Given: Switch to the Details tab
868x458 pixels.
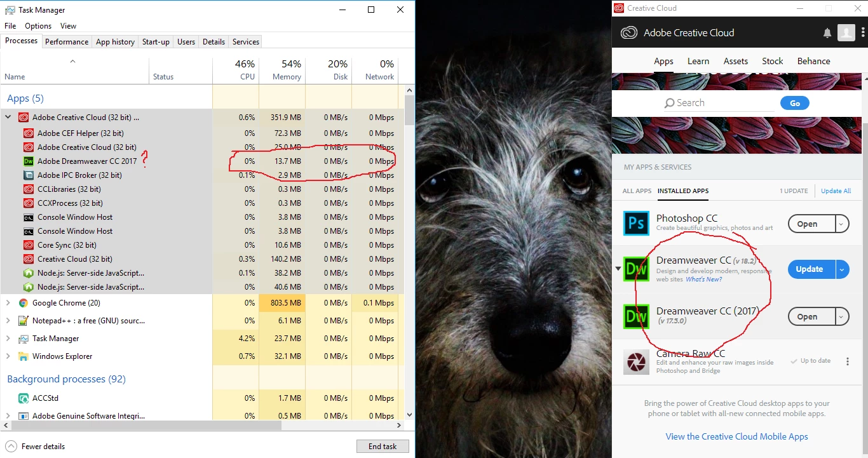Looking at the screenshot, I should tap(214, 42).
